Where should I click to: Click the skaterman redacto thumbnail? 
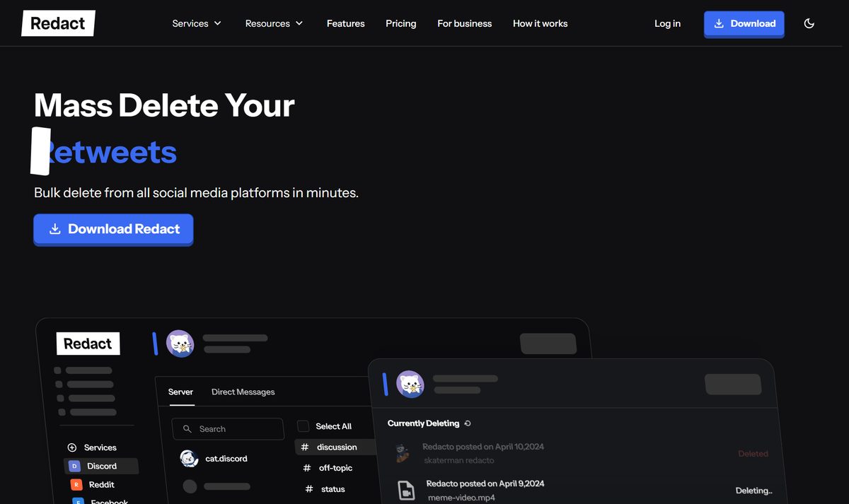point(403,453)
